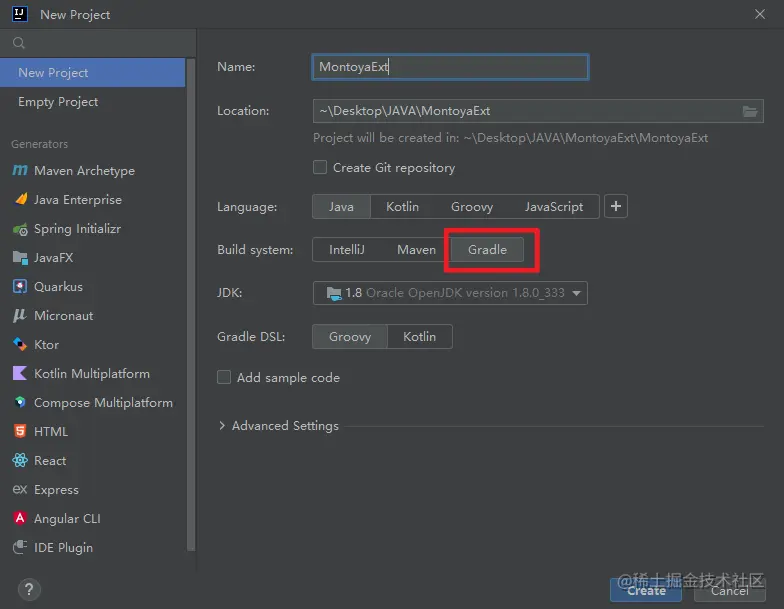Set Gradle DSL to Kotlin
This screenshot has height=609, width=784.
tap(420, 336)
